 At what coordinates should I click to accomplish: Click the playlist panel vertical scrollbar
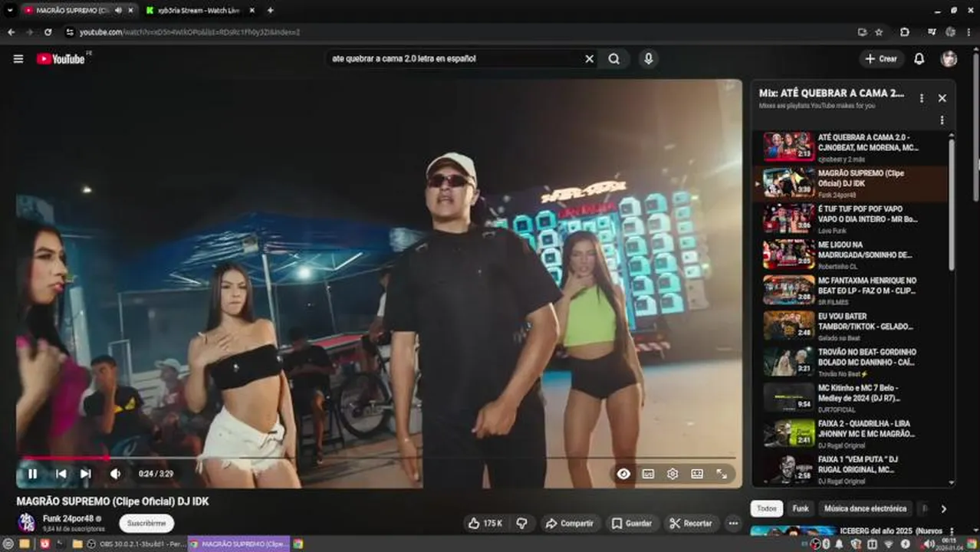click(952, 203)
